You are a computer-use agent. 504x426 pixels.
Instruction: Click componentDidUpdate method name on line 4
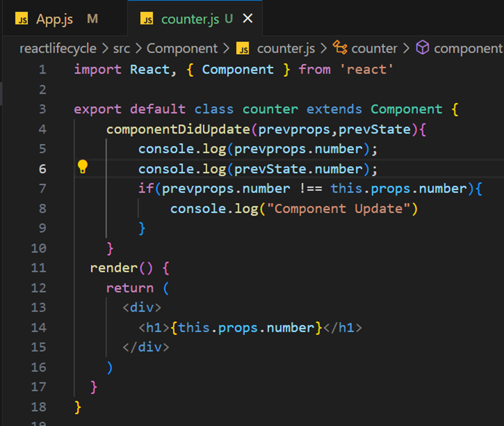(x=179, y=129)
